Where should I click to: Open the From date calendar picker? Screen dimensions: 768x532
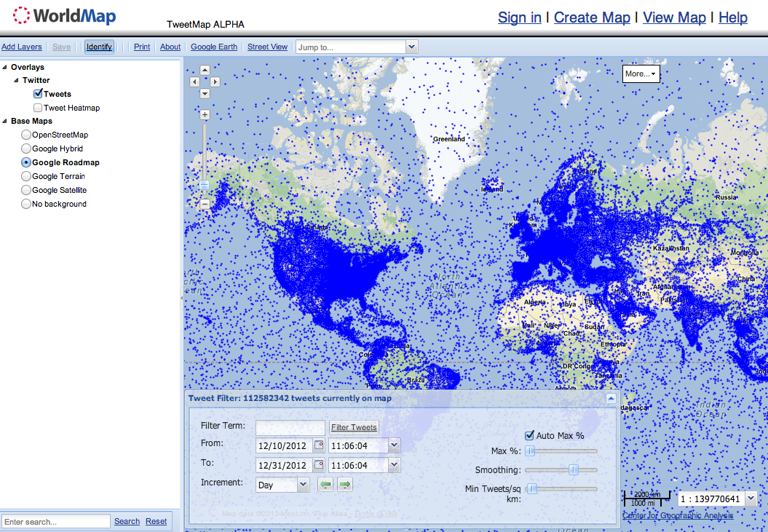coord(318,445)
